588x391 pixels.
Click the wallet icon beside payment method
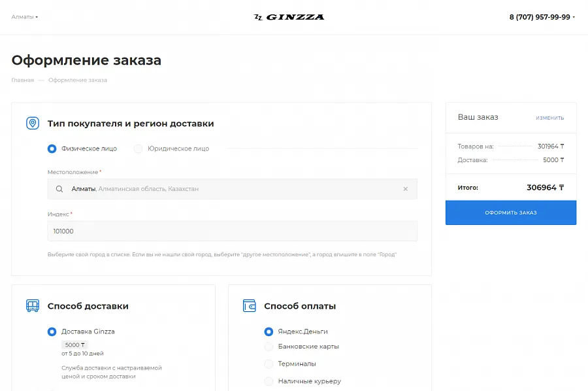click(x=250, y=306)
